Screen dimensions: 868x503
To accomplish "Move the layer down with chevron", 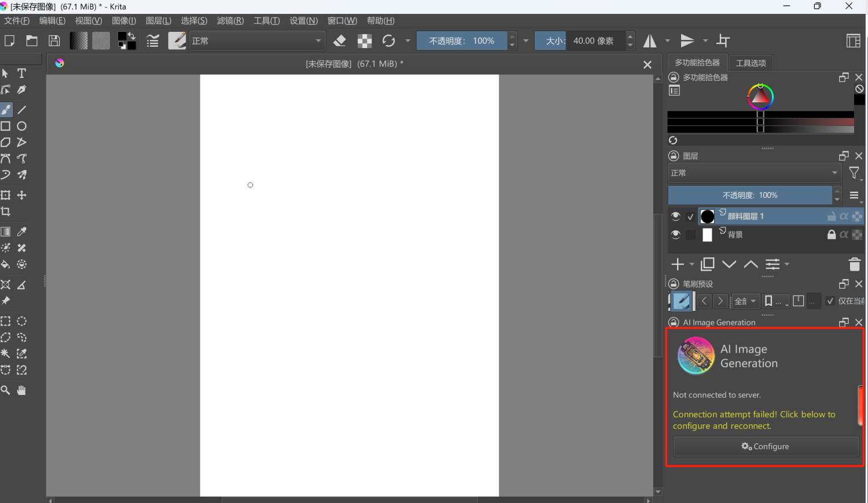I will (x=729, y=264).
